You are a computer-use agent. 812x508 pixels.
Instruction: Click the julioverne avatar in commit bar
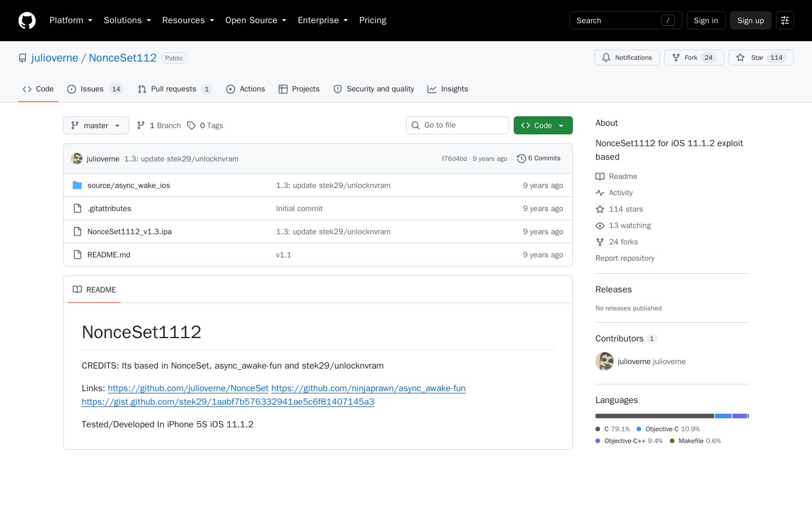click(77, 159)
